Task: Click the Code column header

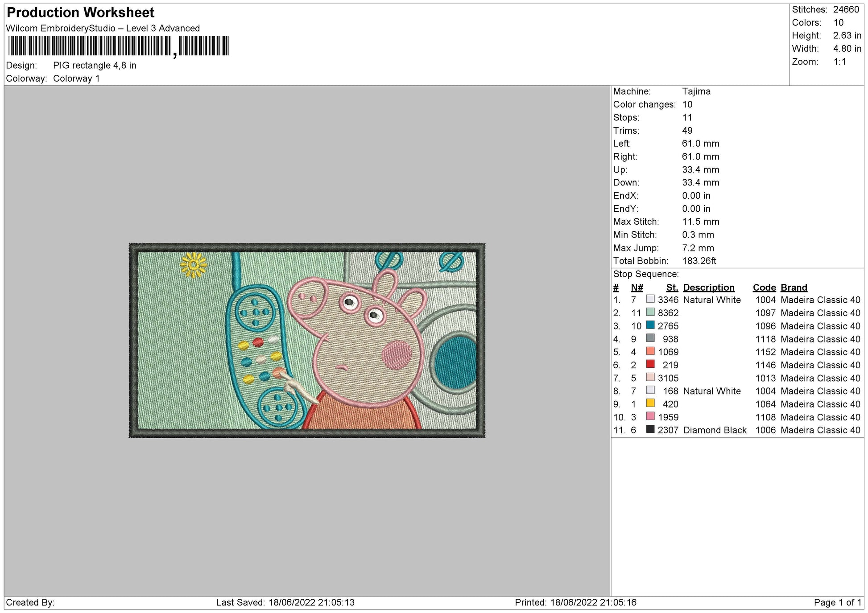Action: point(765,288)
